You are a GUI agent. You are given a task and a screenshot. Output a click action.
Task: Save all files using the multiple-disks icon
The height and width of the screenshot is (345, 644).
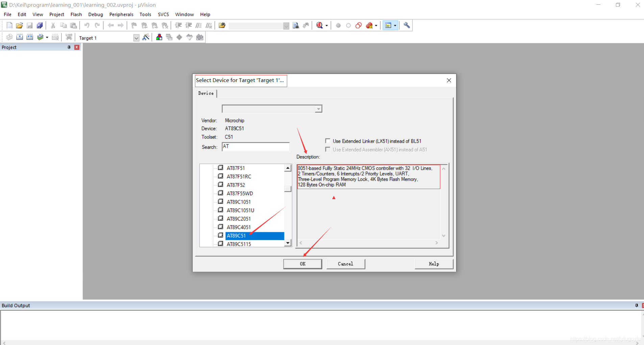click(40, 25)
